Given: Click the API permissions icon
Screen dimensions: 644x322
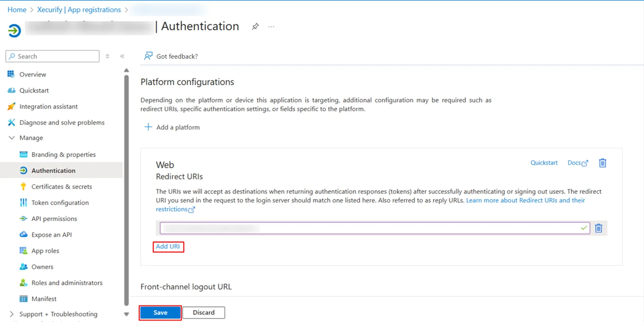Looking at the screenshot, I should coord(23,219).
